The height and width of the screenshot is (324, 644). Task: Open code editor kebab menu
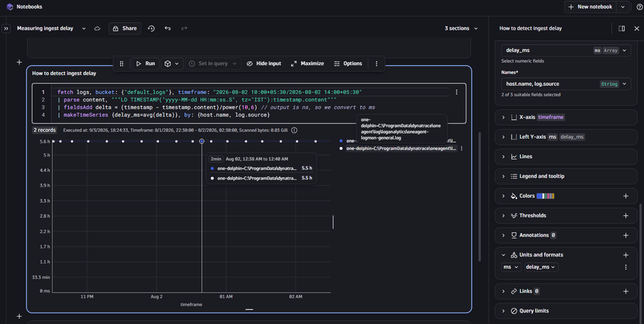point(456,92)
